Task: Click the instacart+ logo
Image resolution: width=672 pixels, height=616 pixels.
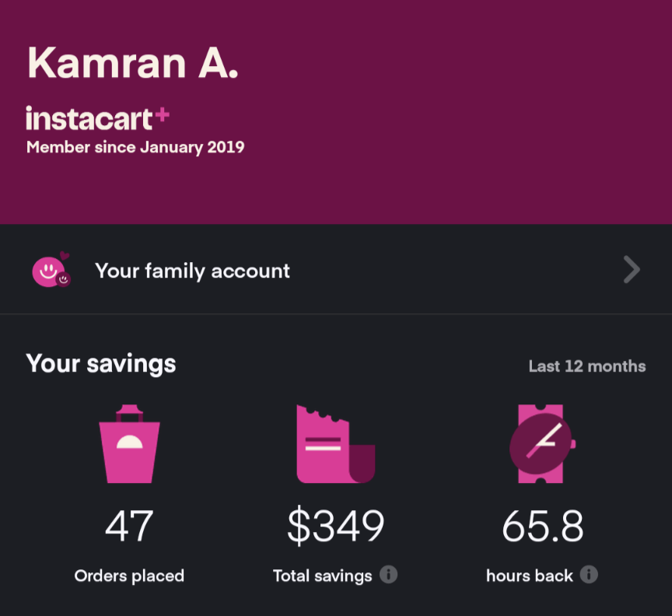Action: tap(97, 118)
